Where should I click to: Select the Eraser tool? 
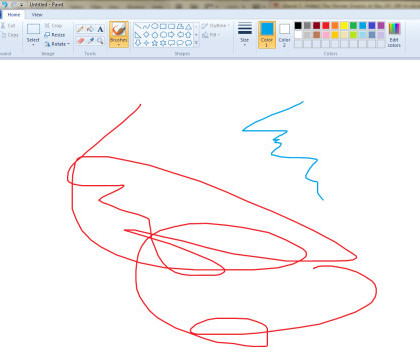[80, 41]
